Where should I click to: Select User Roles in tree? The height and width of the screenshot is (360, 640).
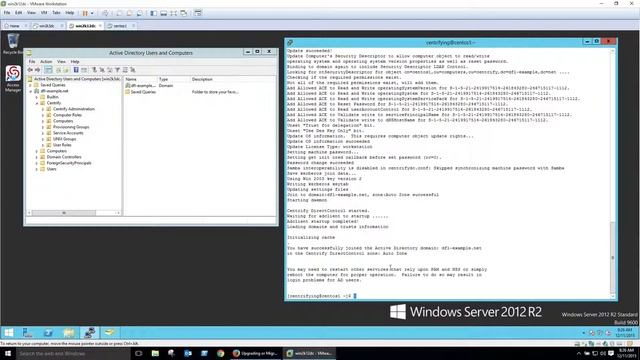pos(62,145)
